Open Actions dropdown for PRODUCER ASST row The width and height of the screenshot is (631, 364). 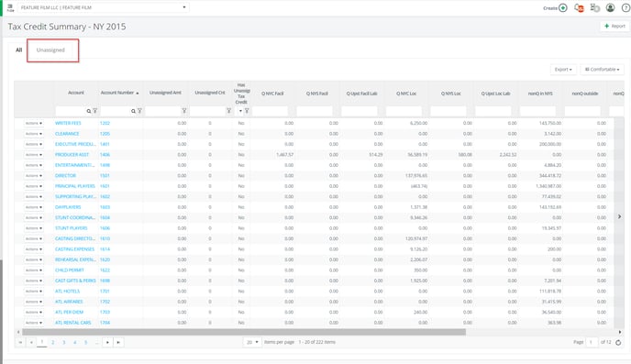[x=34, y=155]
